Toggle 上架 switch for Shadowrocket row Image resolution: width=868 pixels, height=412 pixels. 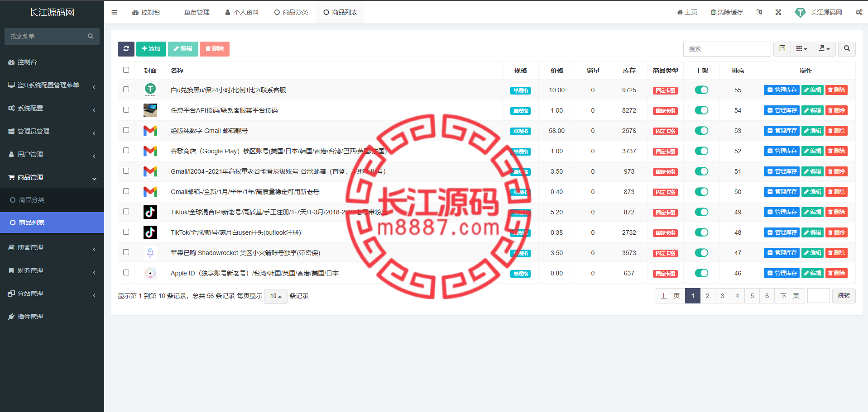pos(701,253)
